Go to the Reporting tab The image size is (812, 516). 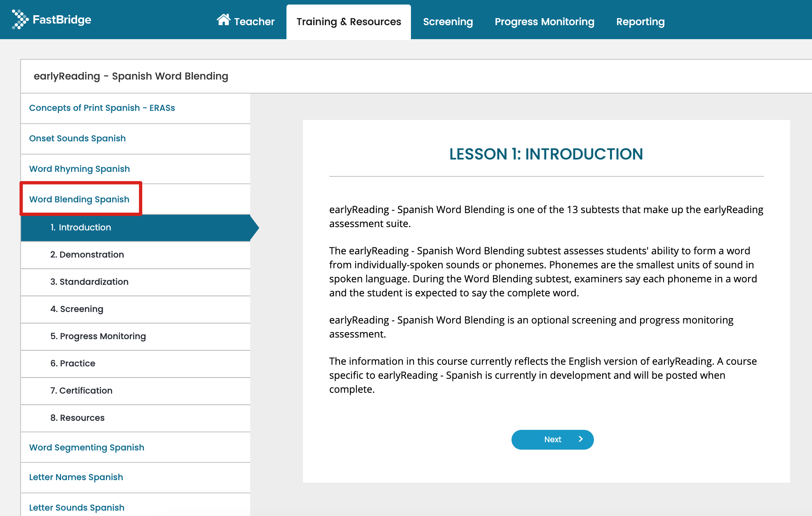pos(641,22)
